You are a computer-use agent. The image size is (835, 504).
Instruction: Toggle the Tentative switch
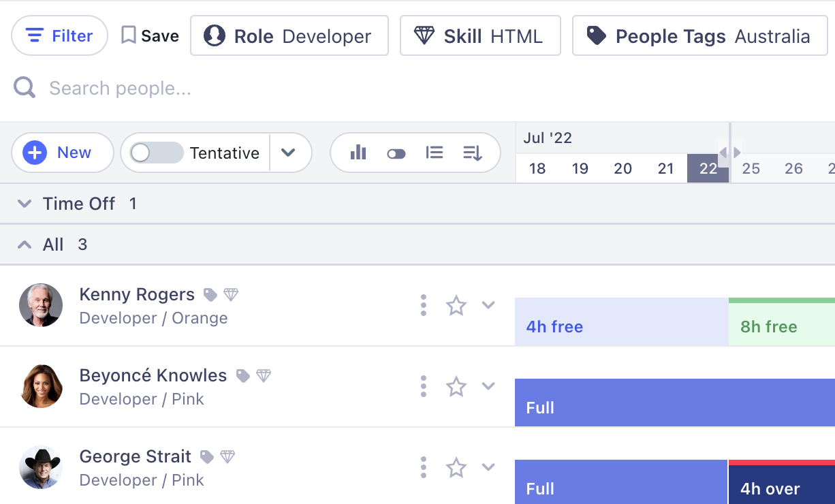point(157,153)
